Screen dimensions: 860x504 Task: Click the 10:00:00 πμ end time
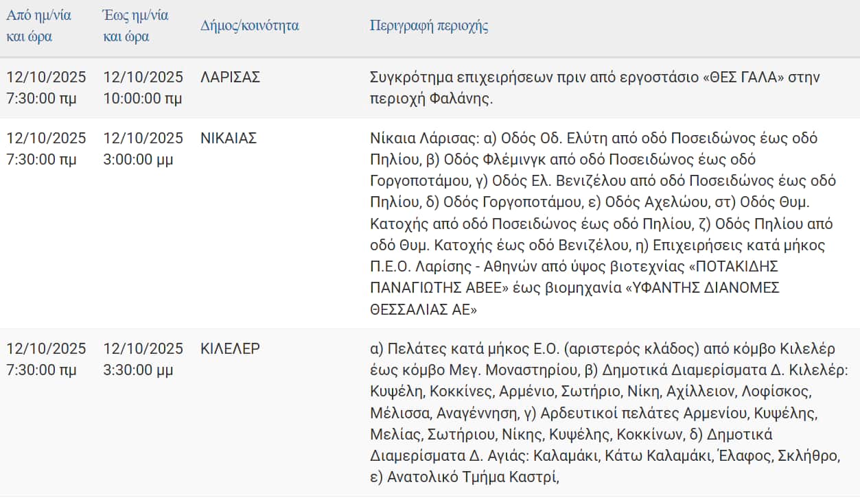pyautogui.click(x=143, y=99)
